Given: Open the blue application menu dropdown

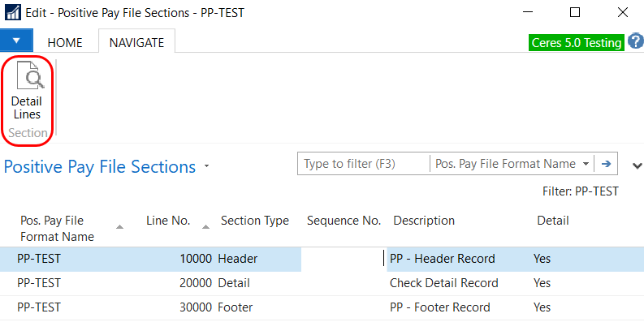Looking at the screenshot, I should pos(17,41).
